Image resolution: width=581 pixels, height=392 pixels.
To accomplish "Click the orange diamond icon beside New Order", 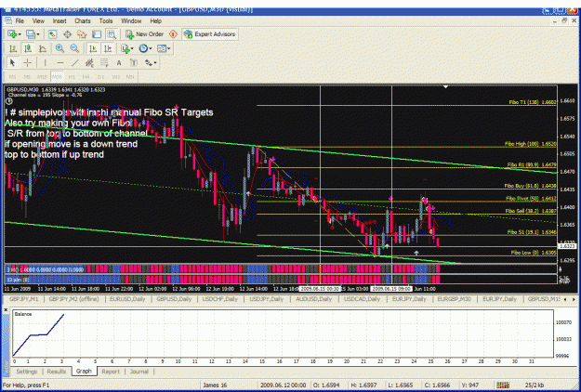I will pos(173,34).
